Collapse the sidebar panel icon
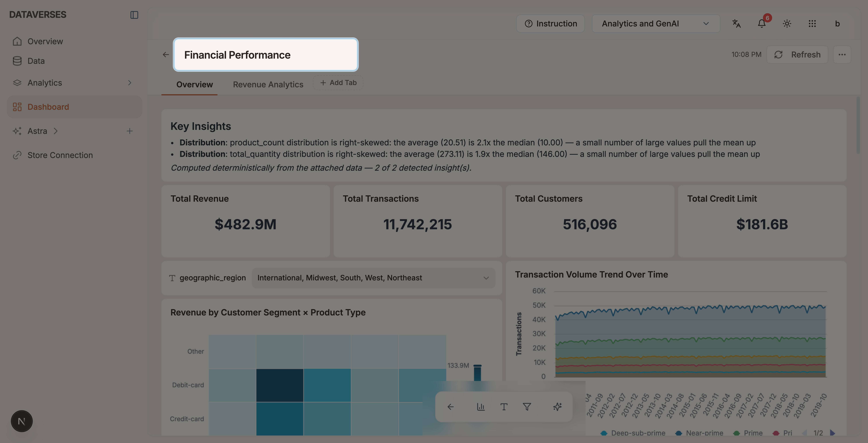Screen dimensions: 868x443 pyautogui.click(x=134, y=15)
